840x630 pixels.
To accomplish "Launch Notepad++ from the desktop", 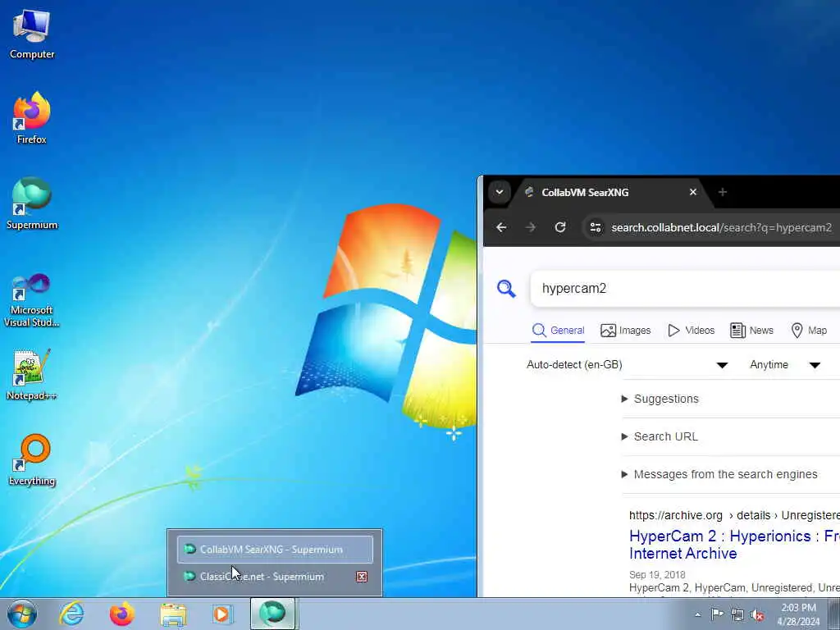I will [x=32, y=375].
